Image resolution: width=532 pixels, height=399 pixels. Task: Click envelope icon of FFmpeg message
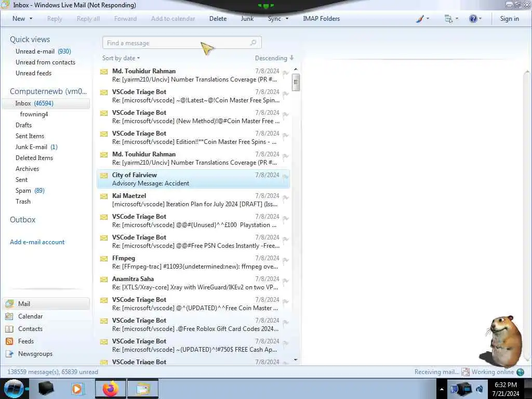[x=104, y=259]
